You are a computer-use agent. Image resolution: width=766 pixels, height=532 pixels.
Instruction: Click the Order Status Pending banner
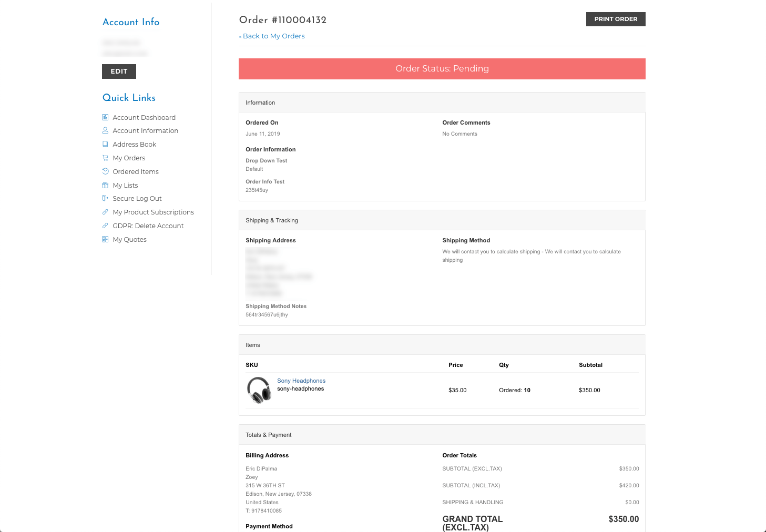click(442, 69)
